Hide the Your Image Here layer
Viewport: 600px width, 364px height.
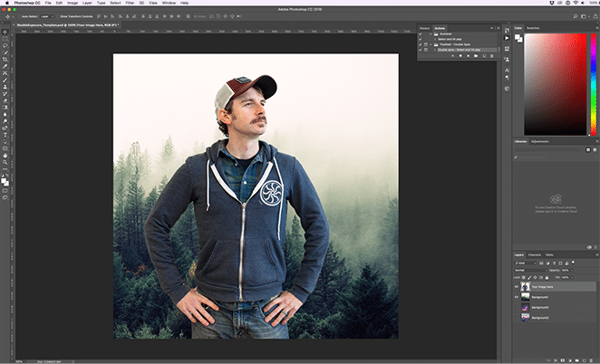[x=517, y=286]
